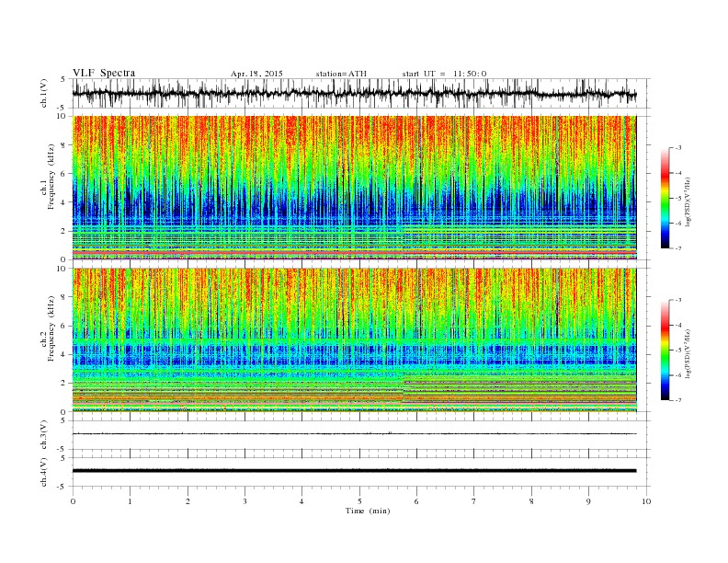Click time axis tick label "8"
Viewport: 728px width, 563px height.
[531, 501]
